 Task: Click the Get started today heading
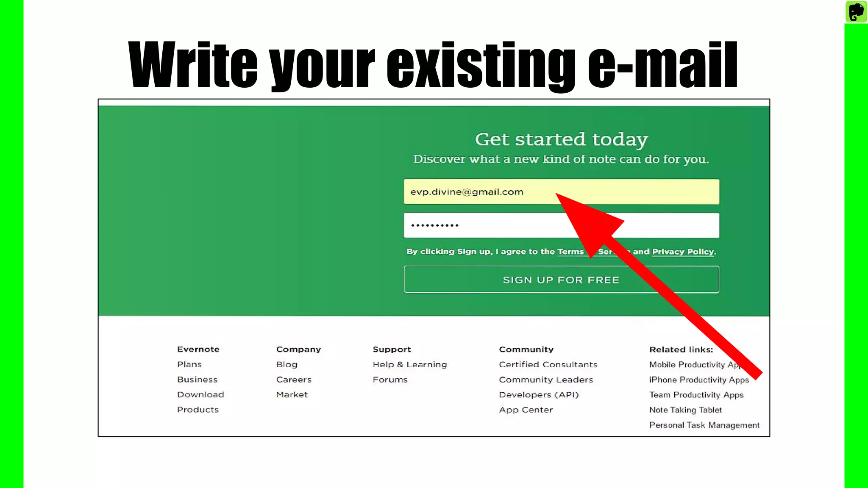561,139
